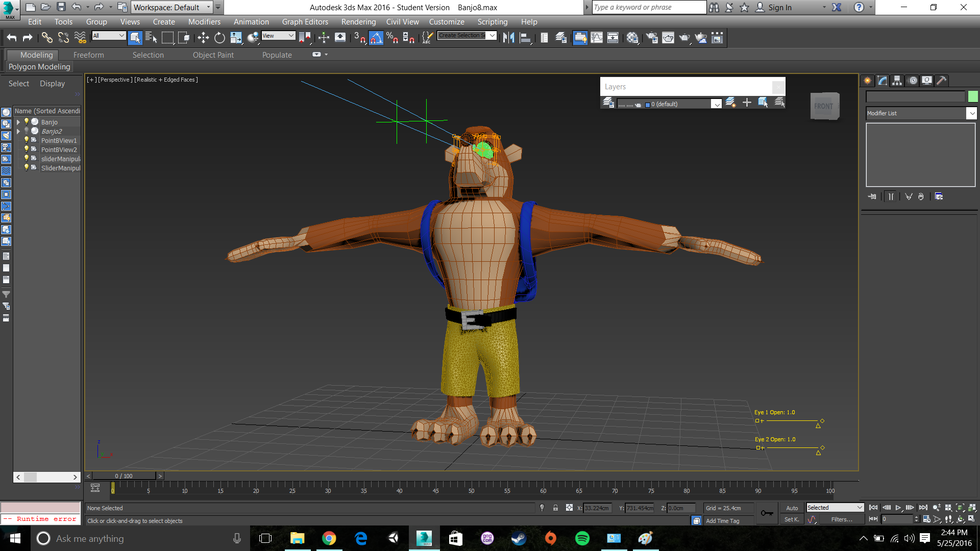Open the Render Setup teapot icon
Screen dimensions: 980x551
[x=652, y=38]
